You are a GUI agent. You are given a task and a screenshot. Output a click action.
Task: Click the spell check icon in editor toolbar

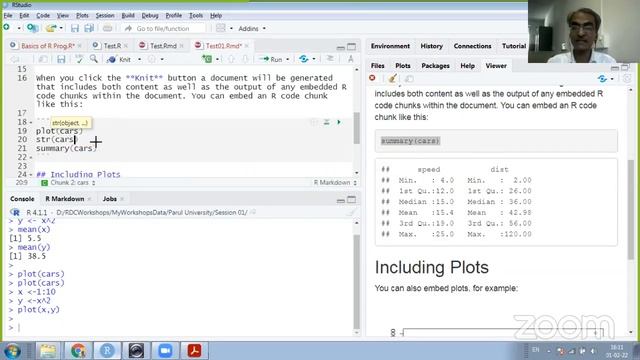coord(79,59)
